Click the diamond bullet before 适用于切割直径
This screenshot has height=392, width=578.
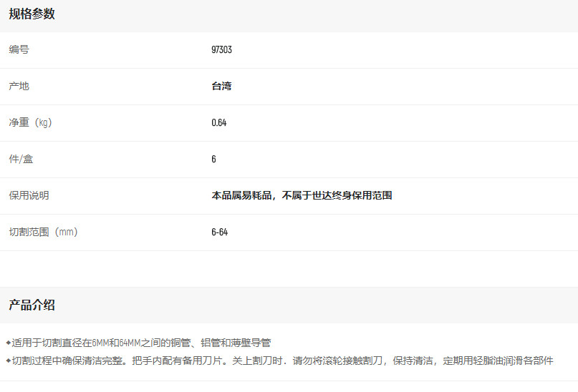point(8,343)
